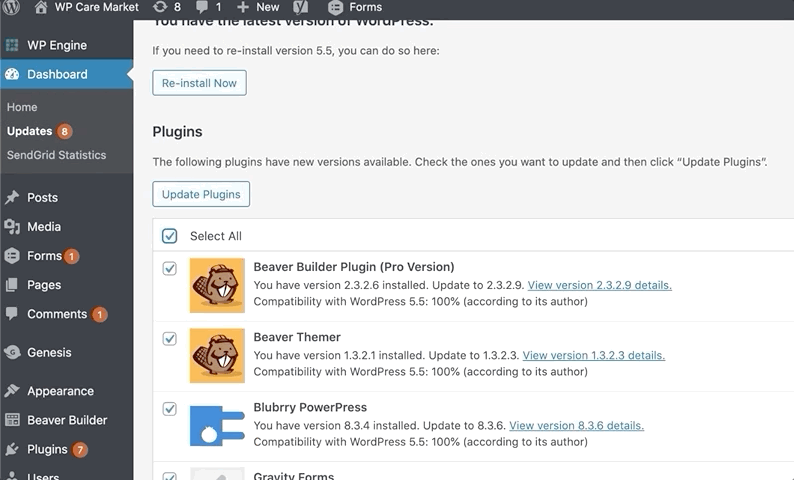The width and height of the screenshot is (794, 480).
Task: Open View version 2.3.2.9 details link
Action: 600,285
